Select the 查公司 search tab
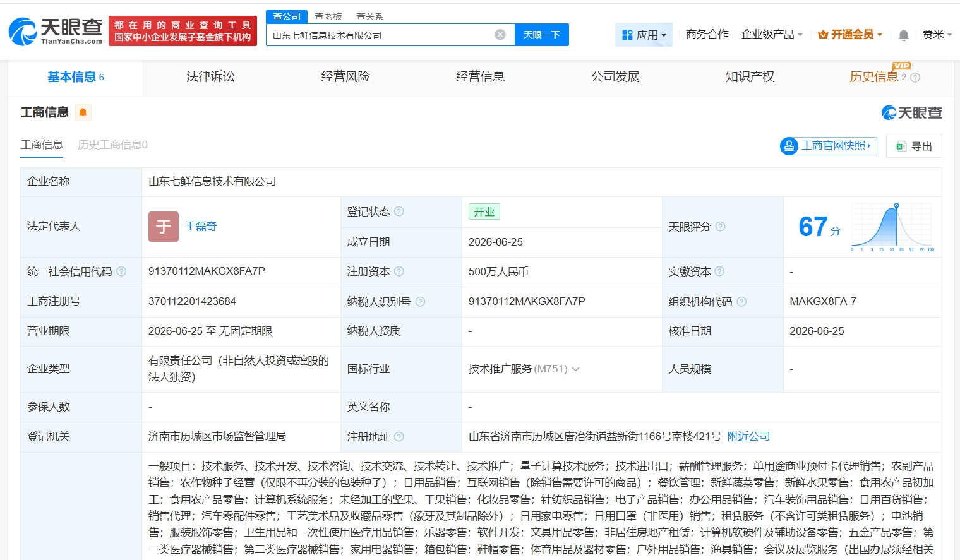The width and height of the screenshot is (960, 560). 287,16
